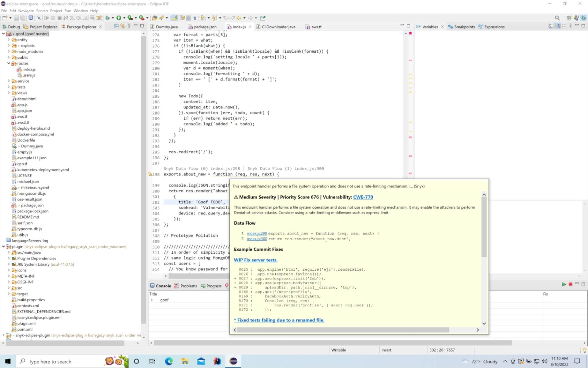Open Microsoft Edge from the taskbar
Image resolution: width=588 pixels, height=368 pixels.
tap(169, 362)
